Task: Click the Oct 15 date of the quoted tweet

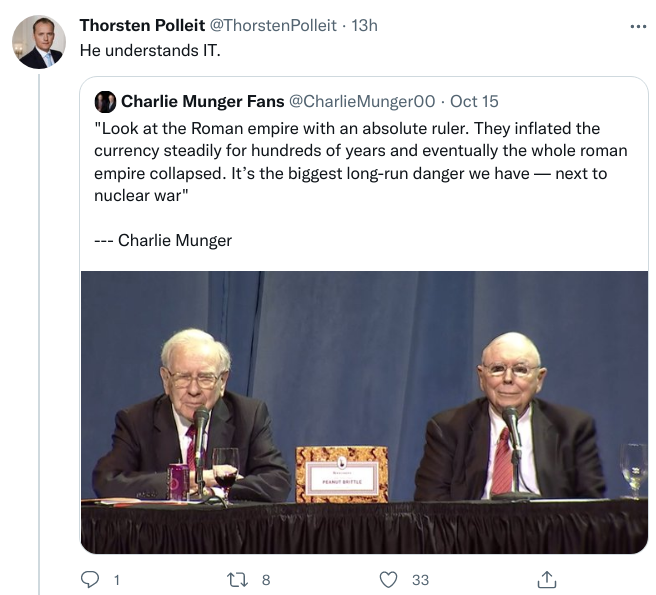Action: pos(474,101)
